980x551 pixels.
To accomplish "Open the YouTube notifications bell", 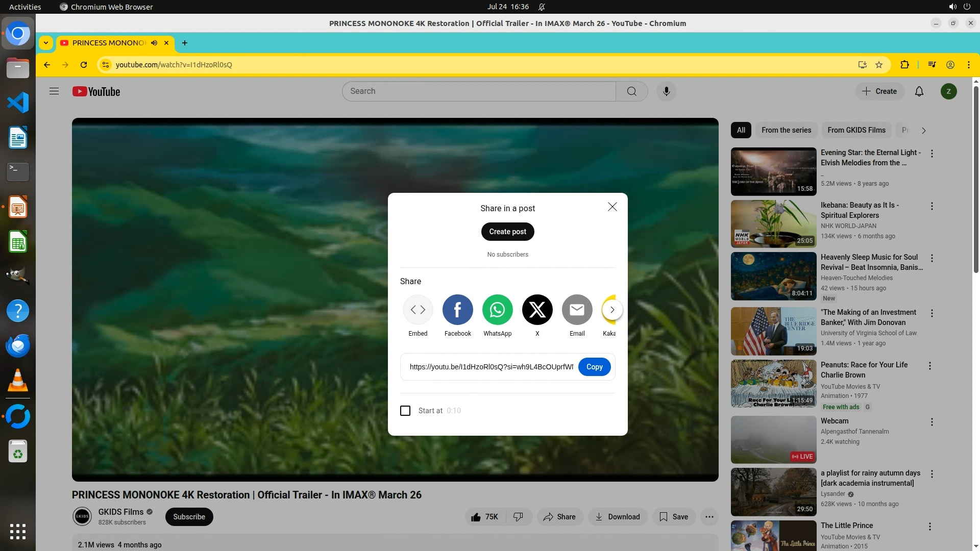I will coord(919,91).
